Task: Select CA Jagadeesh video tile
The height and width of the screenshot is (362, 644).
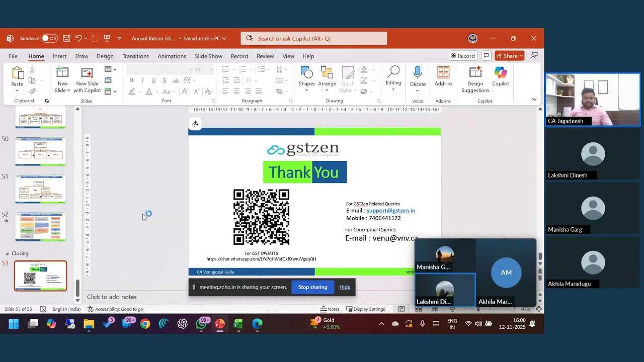Action: (x=593, y=100)
